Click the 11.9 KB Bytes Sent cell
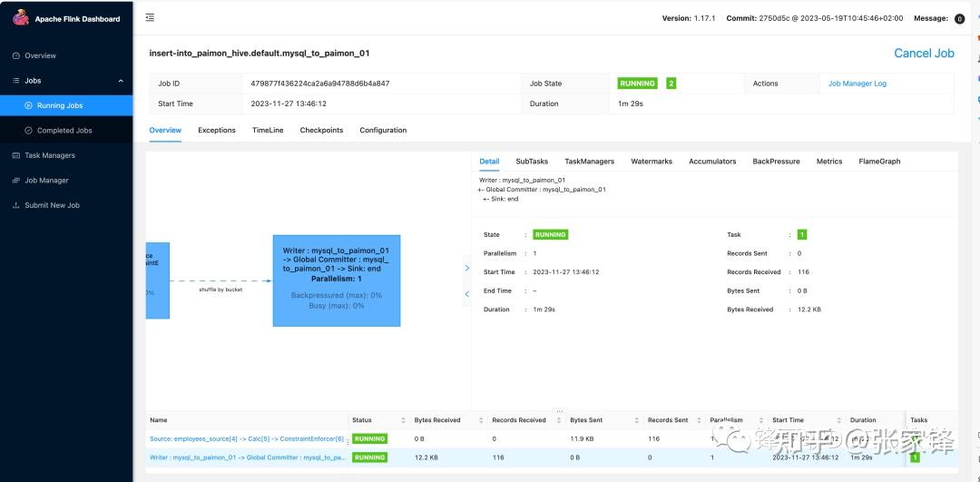This screenshot has height=482, width=980. pos(583,438)
